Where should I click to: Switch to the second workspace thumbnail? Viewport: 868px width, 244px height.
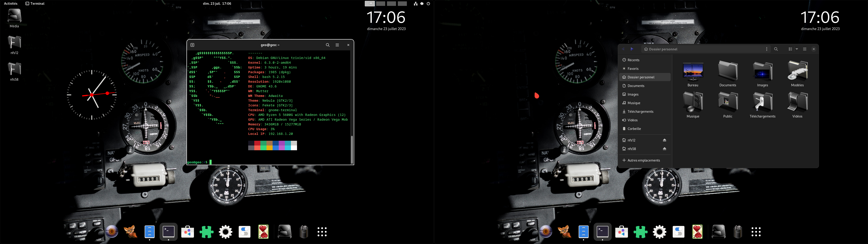[380, 4]
